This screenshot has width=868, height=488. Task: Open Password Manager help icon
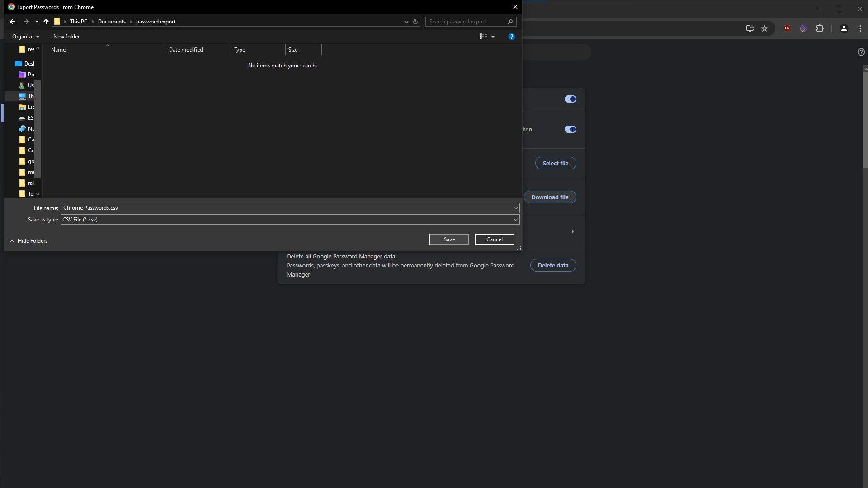click(861, 52)
